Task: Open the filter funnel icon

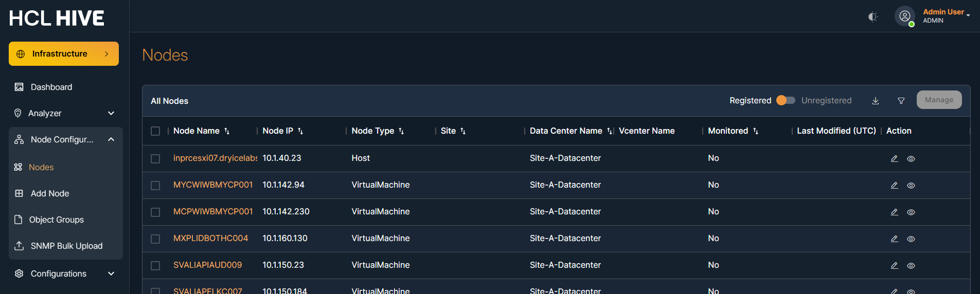Action: [x=901, y=101]
